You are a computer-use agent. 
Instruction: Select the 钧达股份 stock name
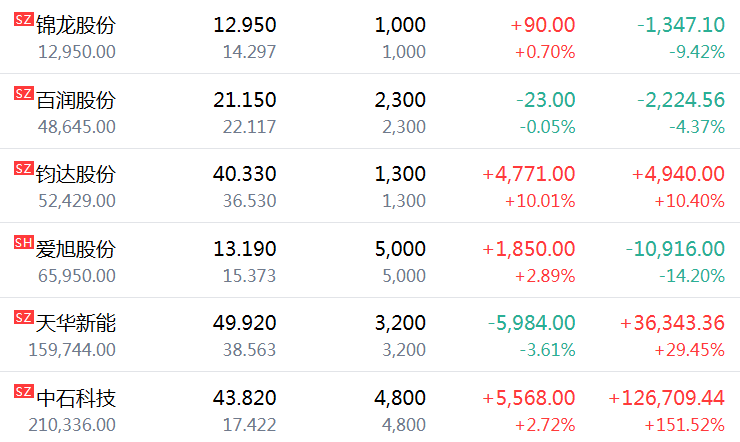coord(76,174)
